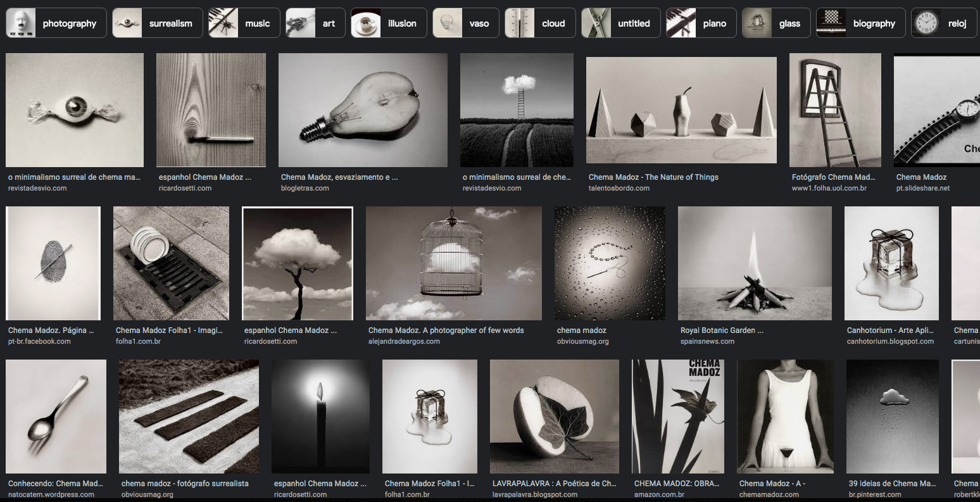The image size is (980, 502).
Task: Open the ivy leaf in apple image
Action: [x=555, y=417]
